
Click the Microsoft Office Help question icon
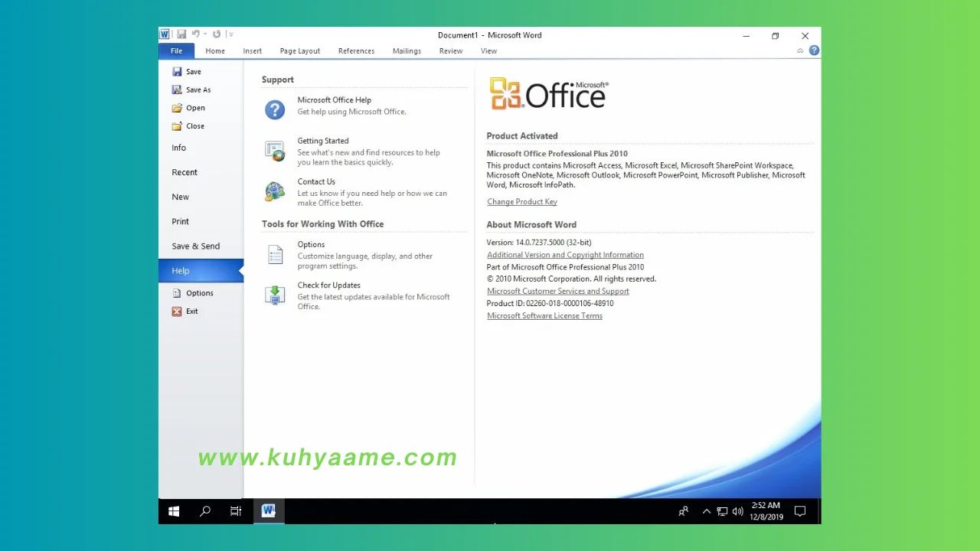click(x=275, y=109)
